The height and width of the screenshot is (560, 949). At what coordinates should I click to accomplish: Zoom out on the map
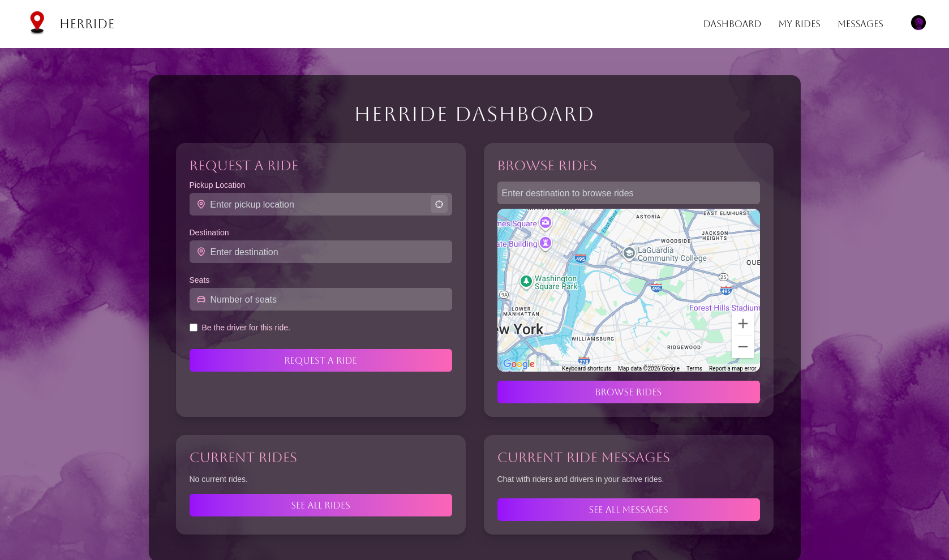(742, 347)
